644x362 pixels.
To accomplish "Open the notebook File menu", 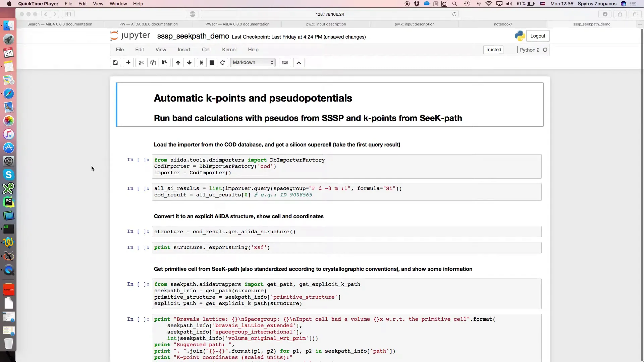I will click(x=120, y=50).
